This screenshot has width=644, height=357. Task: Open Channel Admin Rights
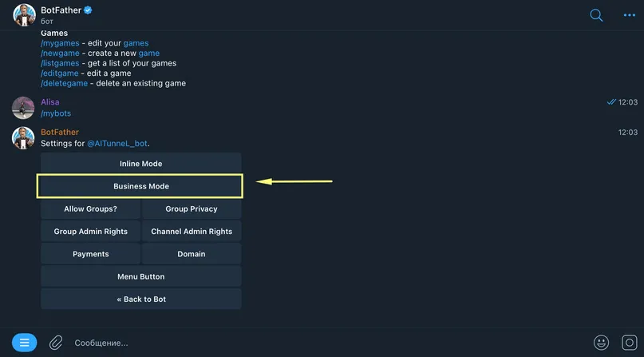tap(192, 232)
